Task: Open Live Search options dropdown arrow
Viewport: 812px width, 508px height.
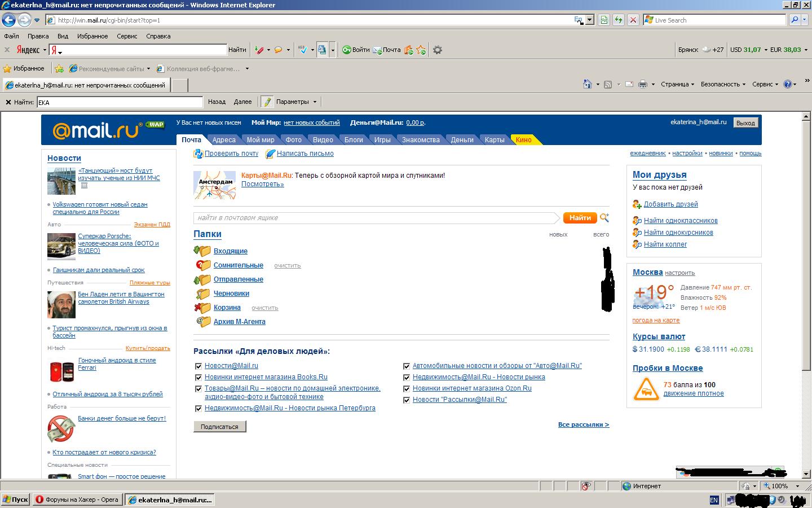Action: pos(806,20)
